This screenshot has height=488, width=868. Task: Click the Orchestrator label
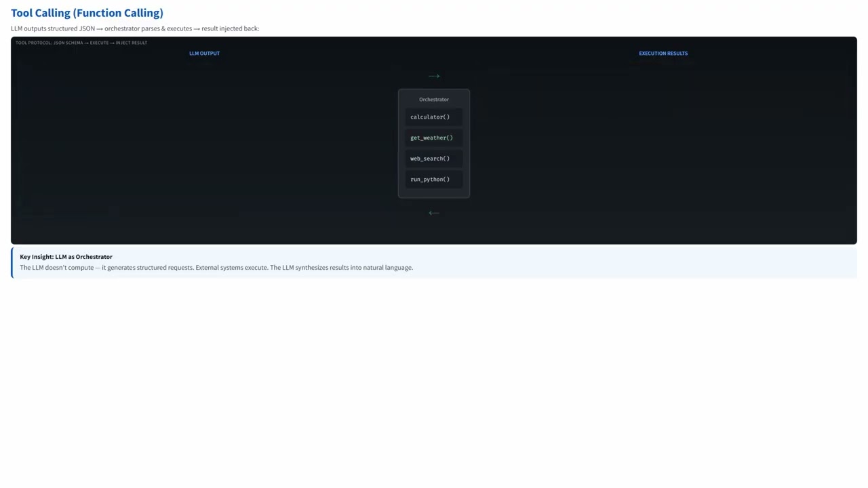point(434,100)
